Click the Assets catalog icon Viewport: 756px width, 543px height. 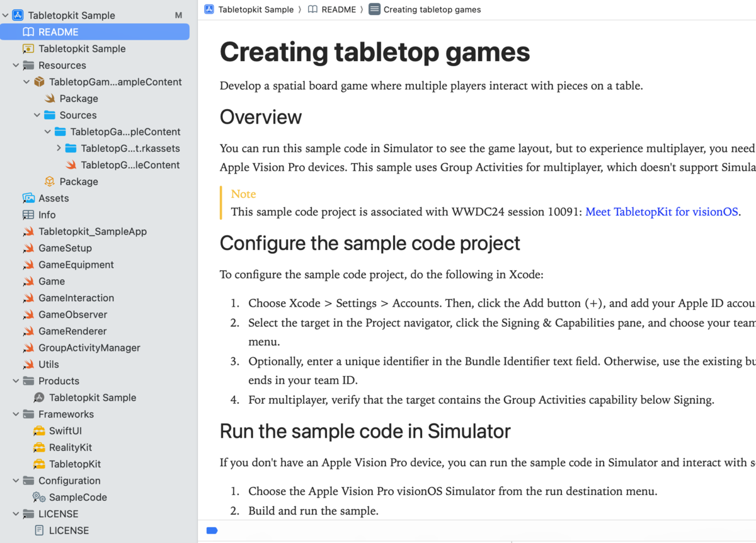pos(28,198)
